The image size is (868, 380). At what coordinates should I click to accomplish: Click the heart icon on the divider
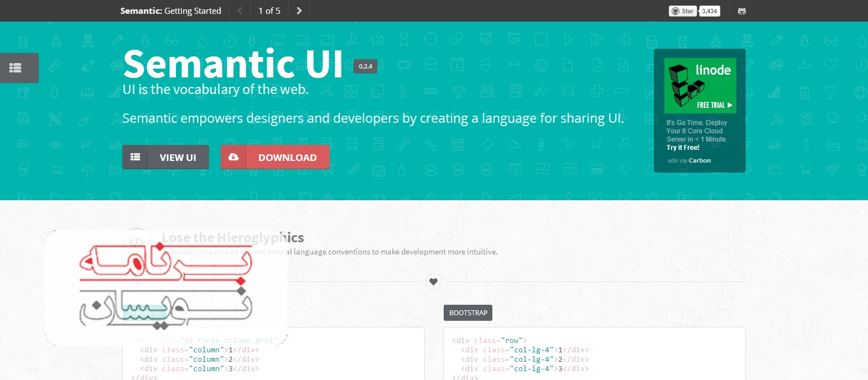pyautogui.click(x=434, y=282)
